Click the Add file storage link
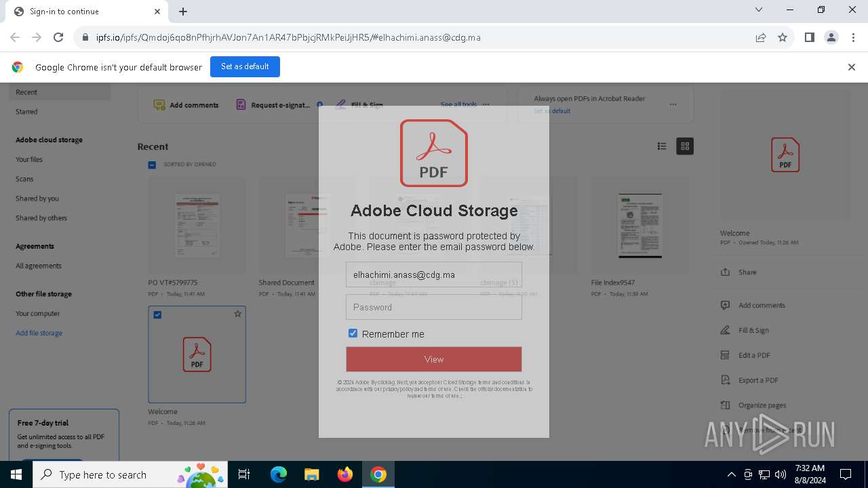868x488 pixels. (x=39, y=333)
